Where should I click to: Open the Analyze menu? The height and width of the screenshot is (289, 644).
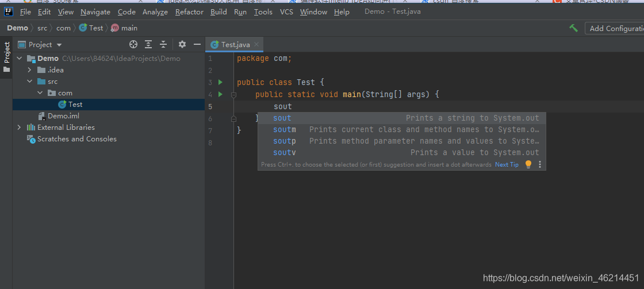click(x=155, y=12)
